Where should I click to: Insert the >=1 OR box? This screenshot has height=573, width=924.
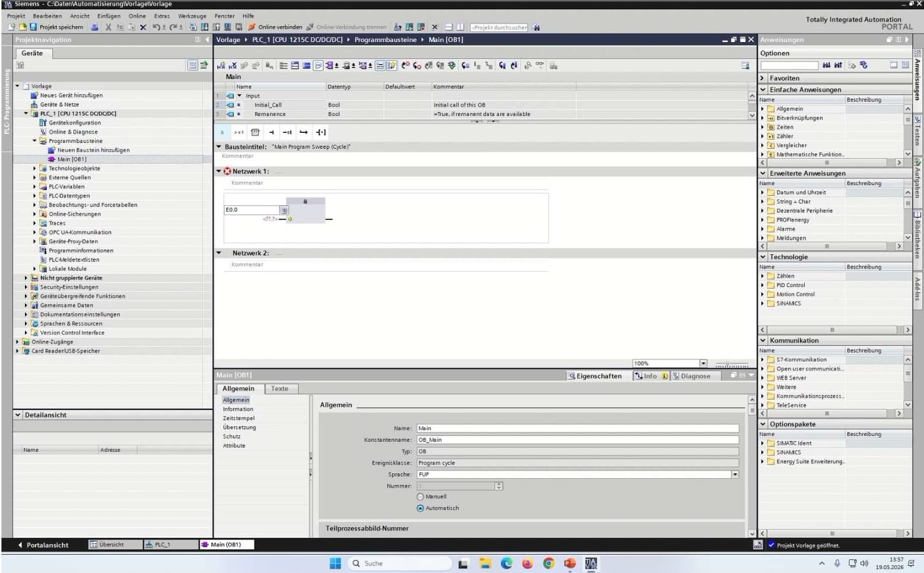click(x=239, y=132)
